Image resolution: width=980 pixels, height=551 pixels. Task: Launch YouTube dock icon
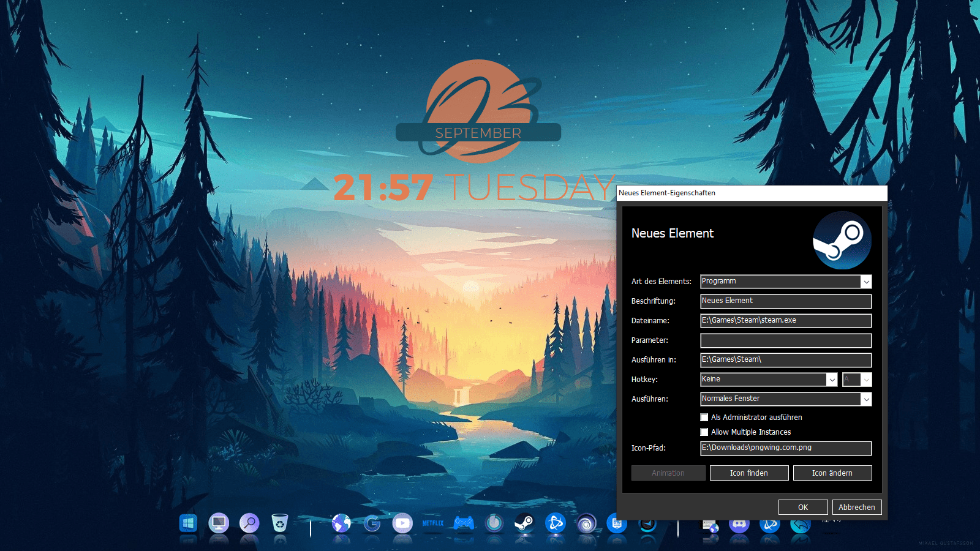pyautogui.click(x=402, y=523)
